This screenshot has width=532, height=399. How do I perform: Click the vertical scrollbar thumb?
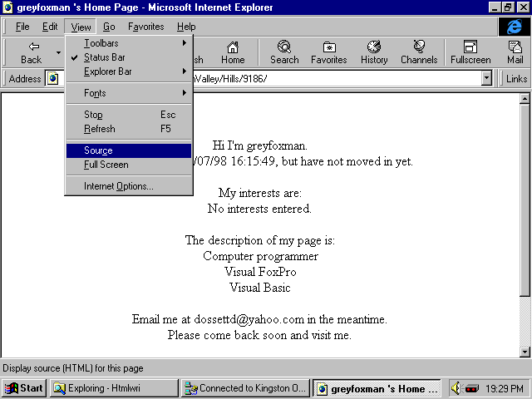pos(525,200)
